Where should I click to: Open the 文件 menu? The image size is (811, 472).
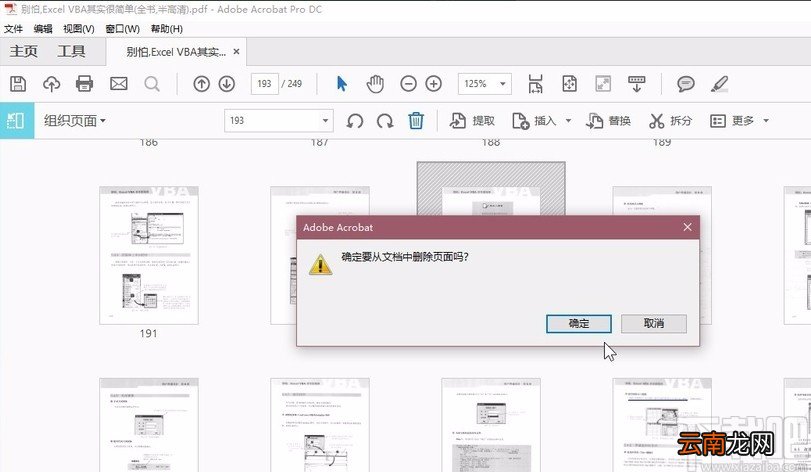click(13, 29)
